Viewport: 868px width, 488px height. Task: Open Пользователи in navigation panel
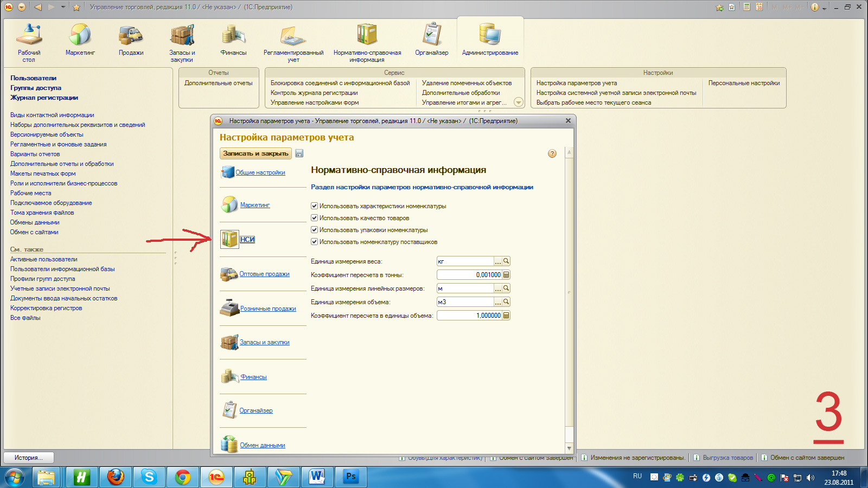point(33,78)
